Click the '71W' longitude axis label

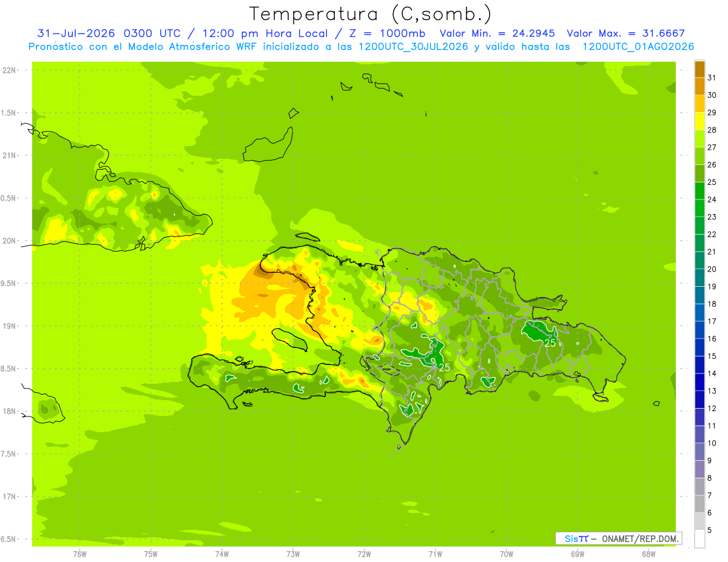coord(435,554)
